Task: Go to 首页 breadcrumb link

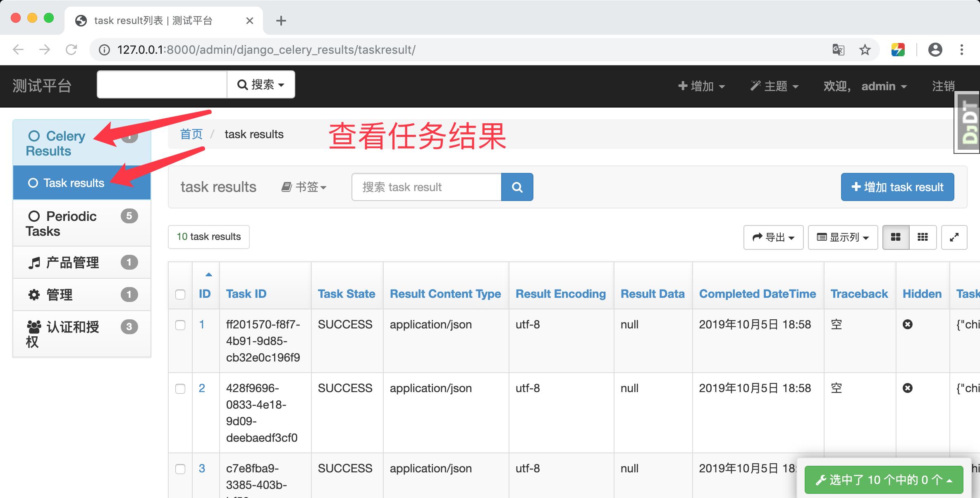Action: (x=191, y=134)
